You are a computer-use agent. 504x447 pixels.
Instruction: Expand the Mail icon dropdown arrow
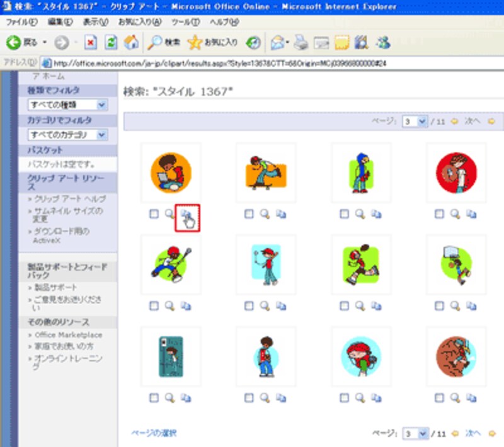[288, 42]
